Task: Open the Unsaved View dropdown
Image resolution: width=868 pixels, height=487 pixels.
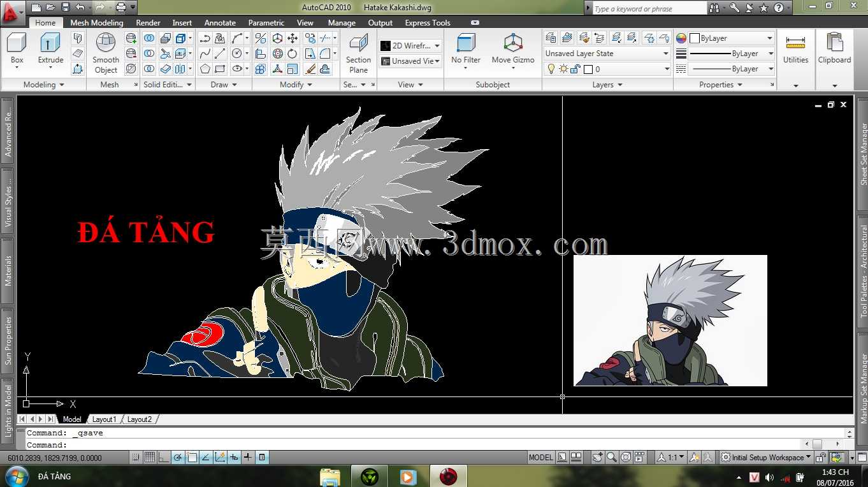Action: [410, 61]
